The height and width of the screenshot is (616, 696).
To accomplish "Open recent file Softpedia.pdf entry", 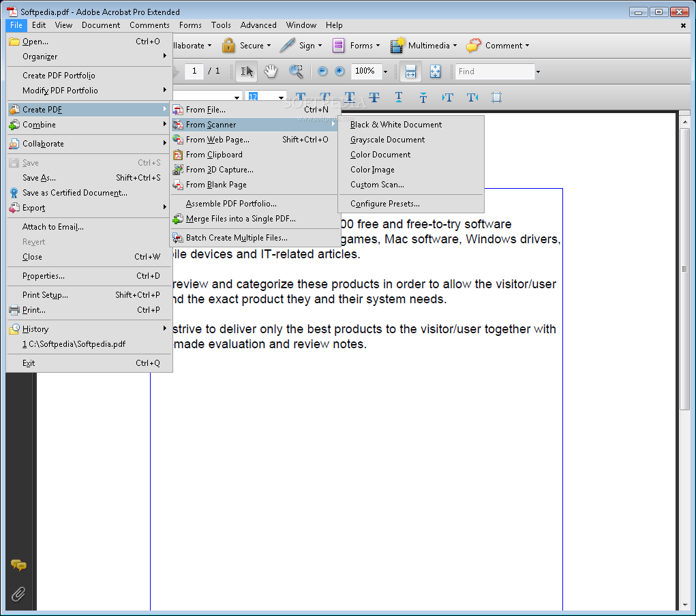I will tap(89, 344).
